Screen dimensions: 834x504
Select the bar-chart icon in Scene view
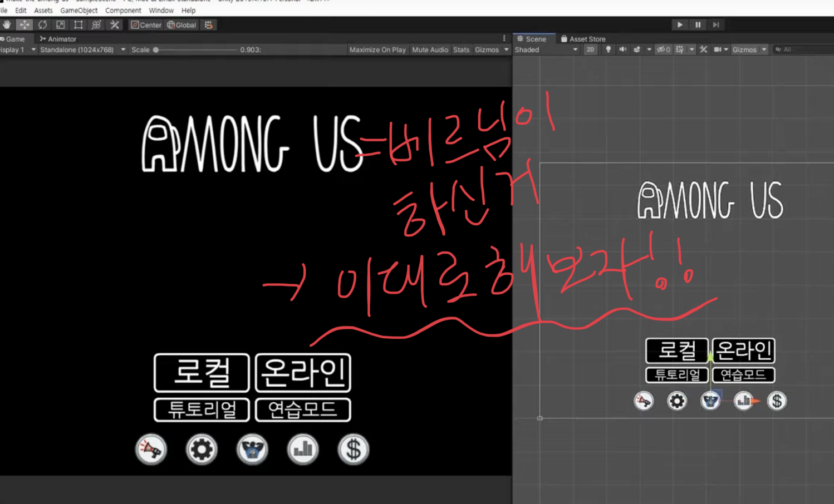[743, 401]
